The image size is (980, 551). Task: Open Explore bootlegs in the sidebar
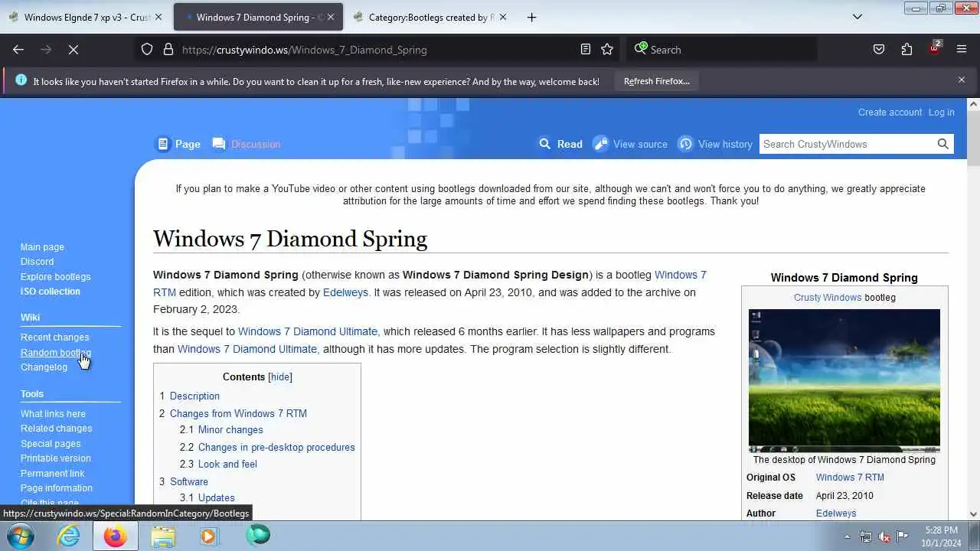coord(55,277)
